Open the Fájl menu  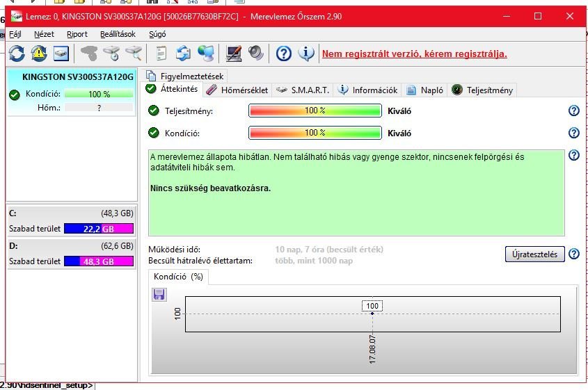coord(15,34)
